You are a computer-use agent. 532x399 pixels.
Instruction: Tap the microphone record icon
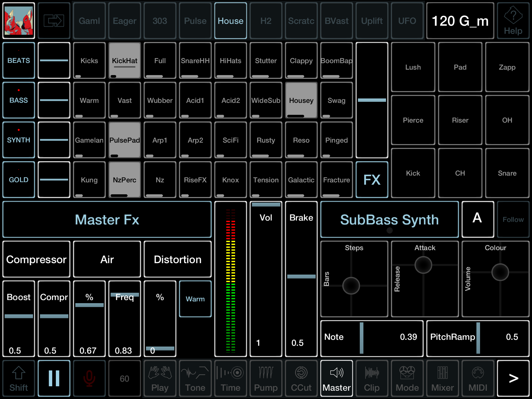tap(89, 378)
